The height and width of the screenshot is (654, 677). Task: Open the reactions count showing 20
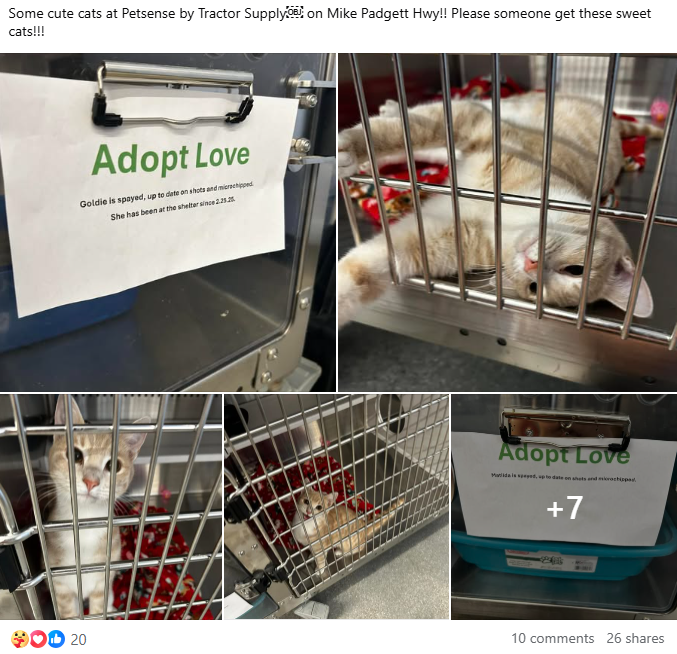point(78,639)
